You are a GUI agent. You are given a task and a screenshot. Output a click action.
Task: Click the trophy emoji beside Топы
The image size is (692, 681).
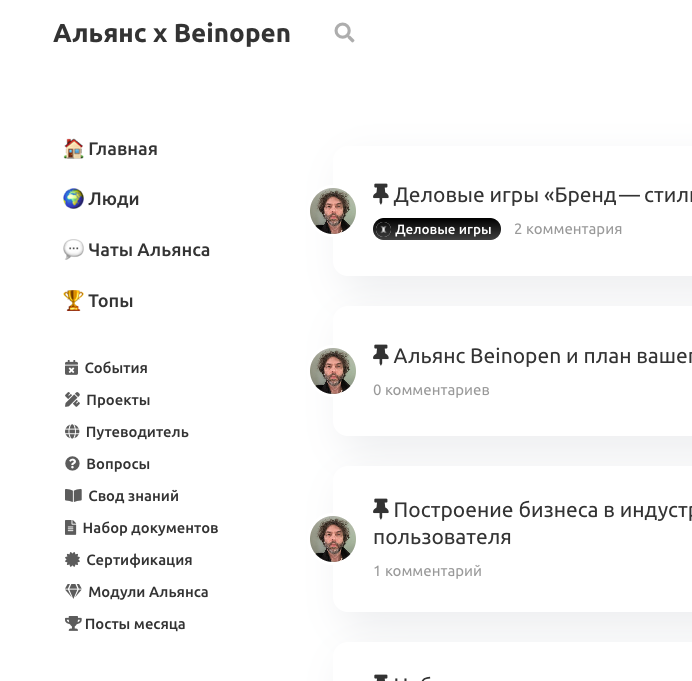pos(73,300)
